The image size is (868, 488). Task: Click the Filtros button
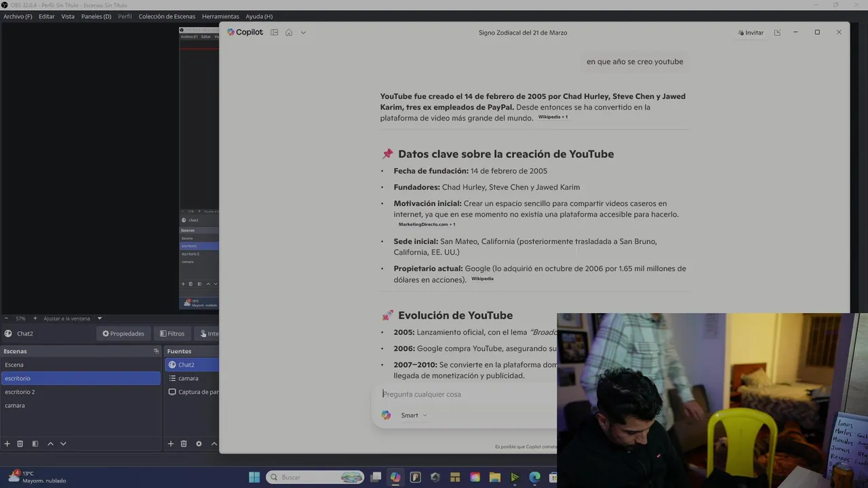click(172, 333)
